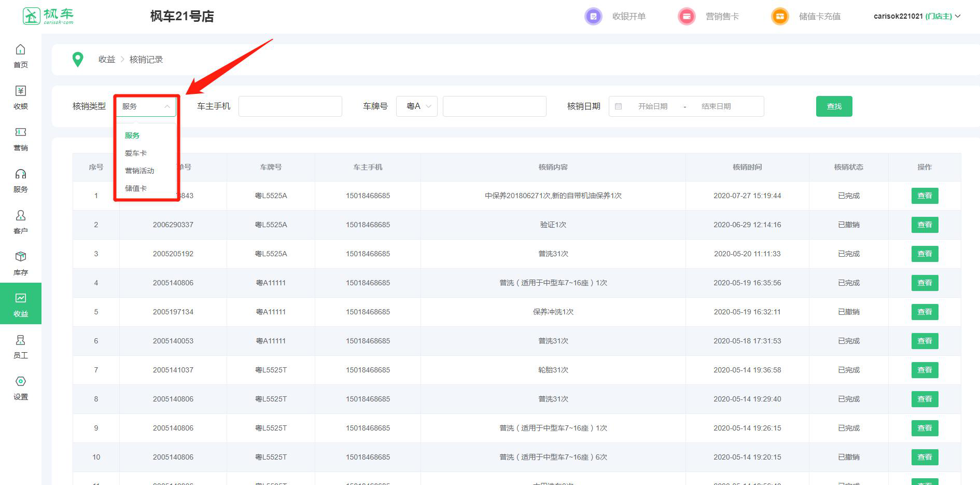Click 查看 for row 6 (17:31:53)
The image size is (980, 485).
click(925, 341)
